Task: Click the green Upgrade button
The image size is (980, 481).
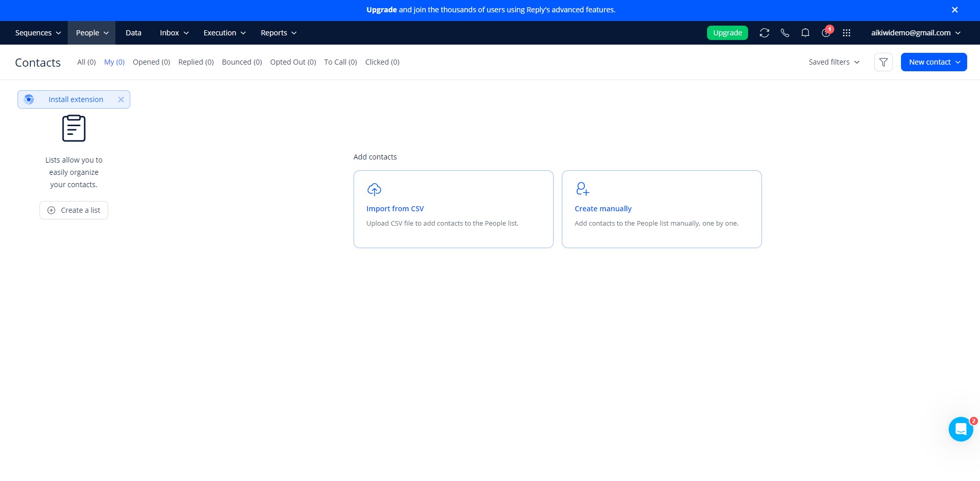Action: [727, 33]
